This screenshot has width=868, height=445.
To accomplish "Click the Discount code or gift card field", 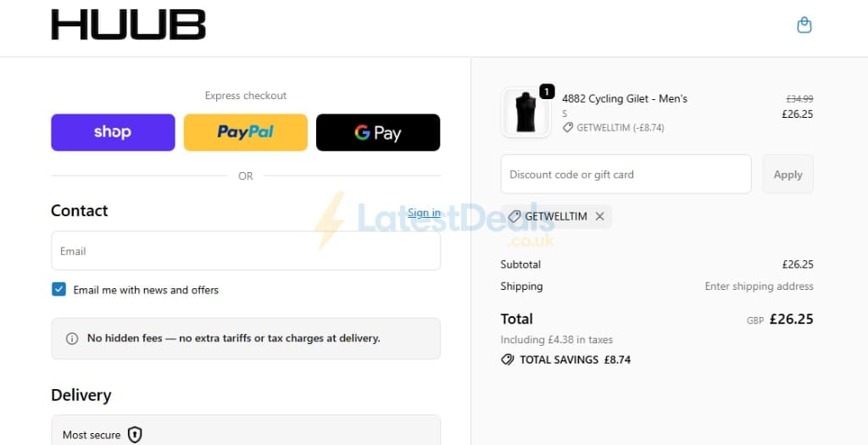I will (626, 175).
